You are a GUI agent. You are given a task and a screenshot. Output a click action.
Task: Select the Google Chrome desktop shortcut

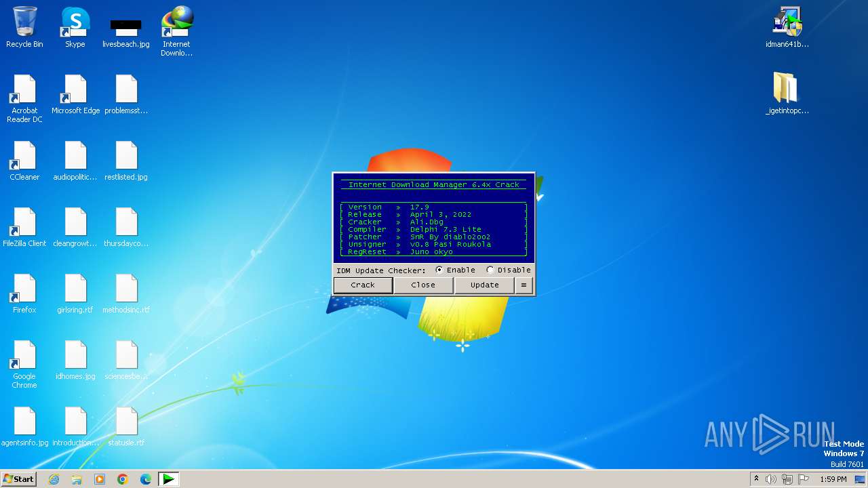point(24,365)
